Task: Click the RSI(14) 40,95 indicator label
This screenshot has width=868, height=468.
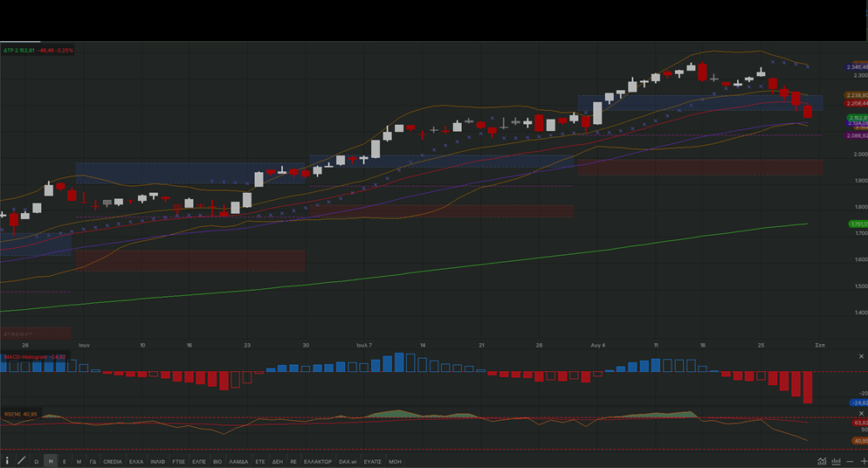Action: point(20,414)
